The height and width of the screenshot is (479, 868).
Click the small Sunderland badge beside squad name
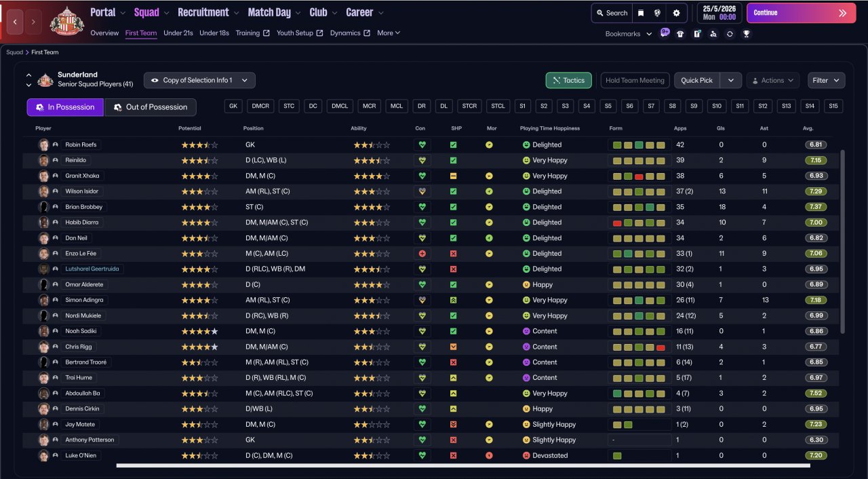click(x=45, y=80)
